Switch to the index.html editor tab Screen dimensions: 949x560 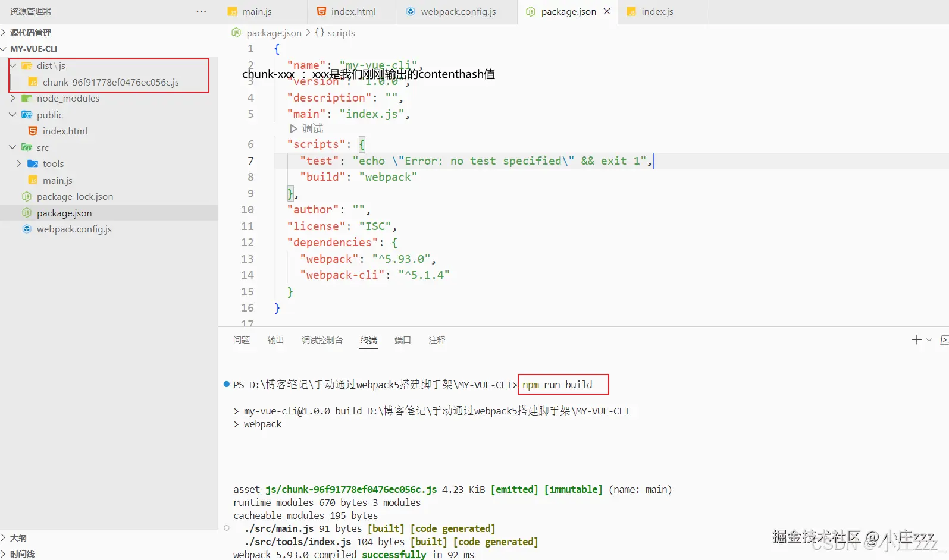coord(352,12)
